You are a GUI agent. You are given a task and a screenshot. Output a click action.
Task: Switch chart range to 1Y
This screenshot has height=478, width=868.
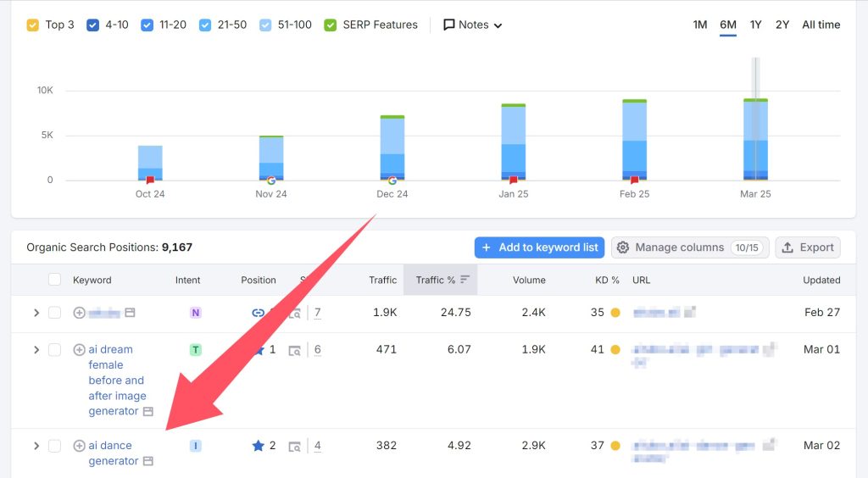point(755,25)
